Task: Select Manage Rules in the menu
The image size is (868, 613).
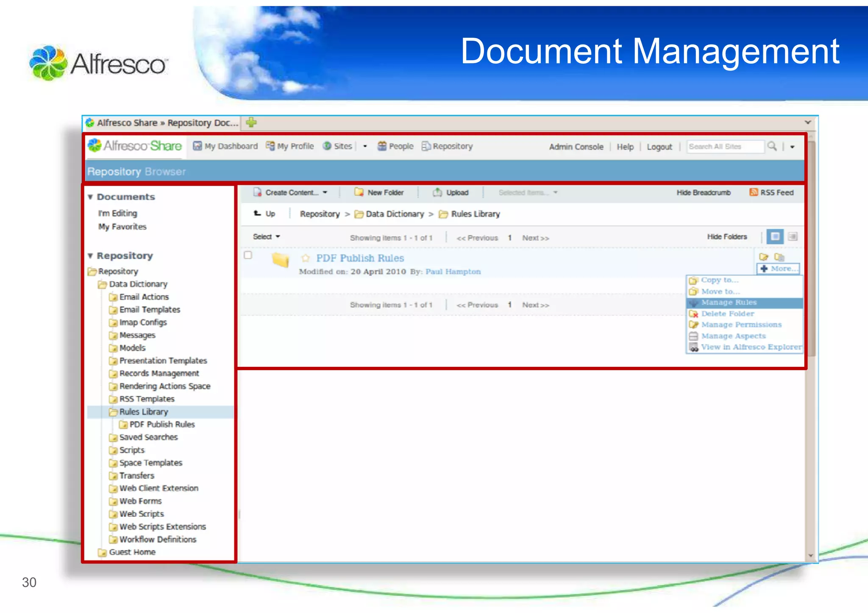Action: (x=745, y=302)
